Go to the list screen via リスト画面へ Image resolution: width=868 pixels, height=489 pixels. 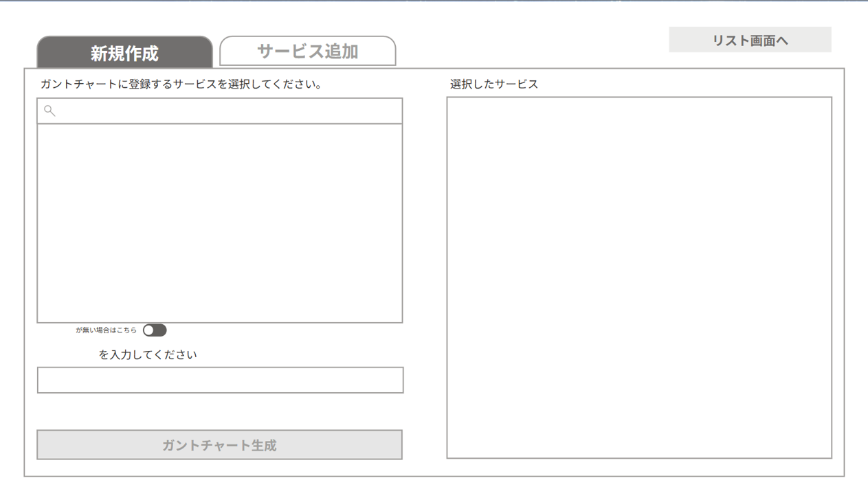[x=750, y=41]
